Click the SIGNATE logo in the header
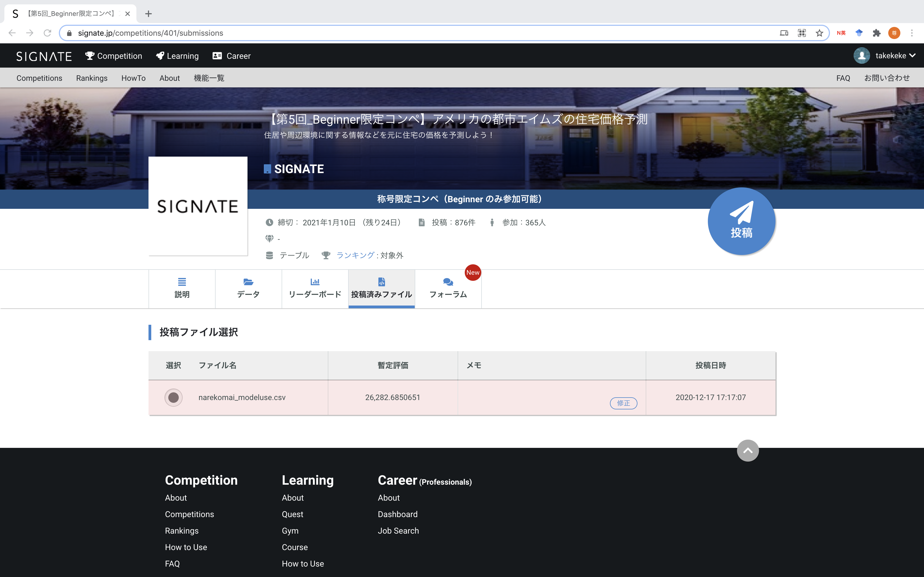Image resolution: width=924 pixels, height=577 pixels. (44, 56)
